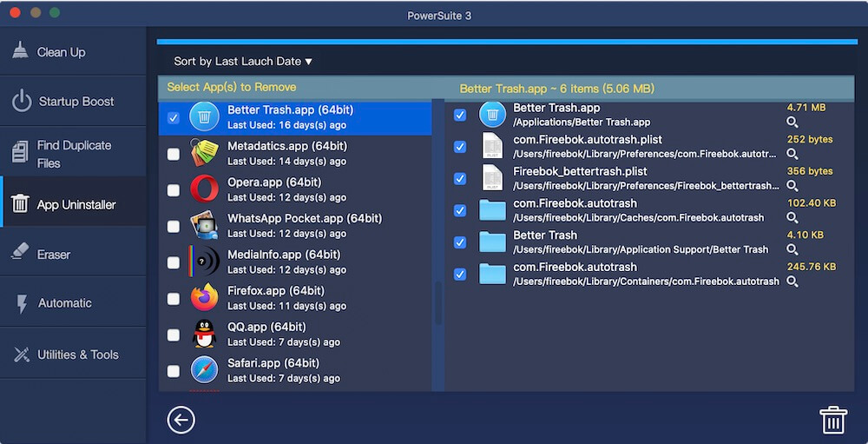Click the Better Trash.app ~ 6 items header
The width and height of the screenshot is (868, 444).
point(557,89)
